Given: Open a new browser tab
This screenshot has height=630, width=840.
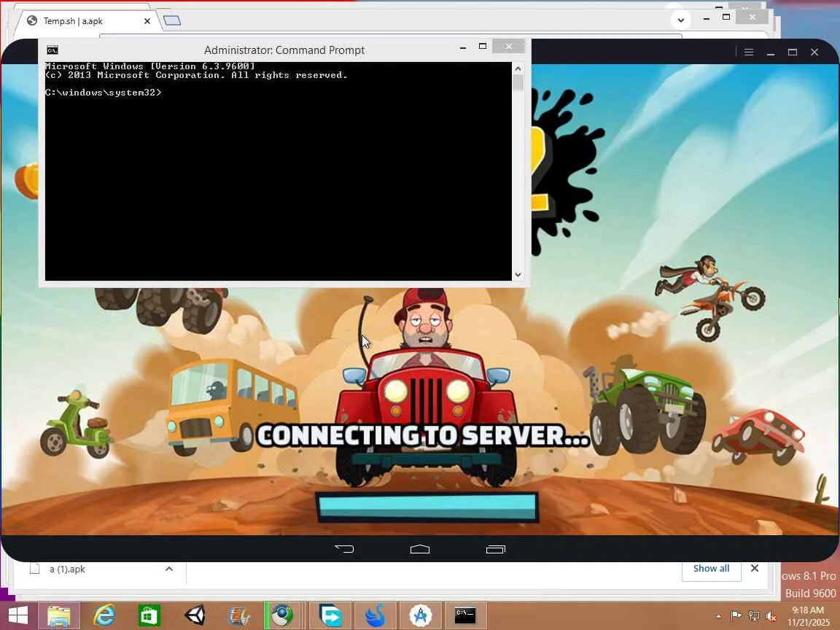Looking at the screenshot, I should point(172,20).
